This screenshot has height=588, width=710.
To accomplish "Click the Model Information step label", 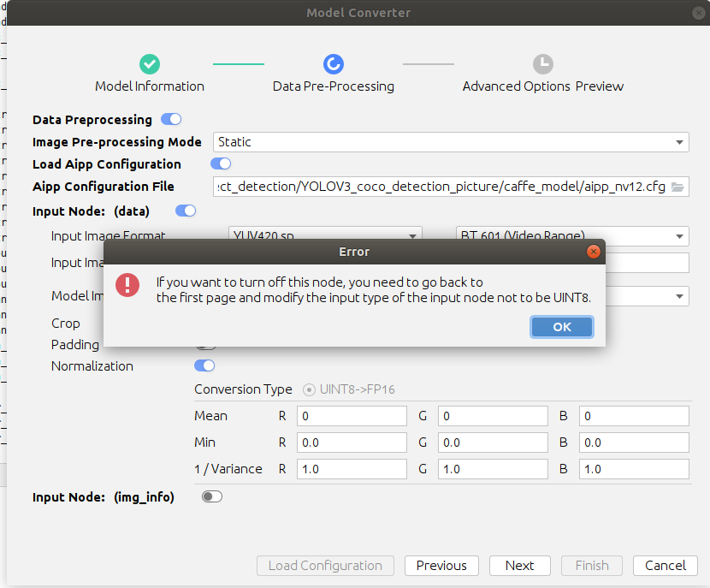I will coord(150,86).
